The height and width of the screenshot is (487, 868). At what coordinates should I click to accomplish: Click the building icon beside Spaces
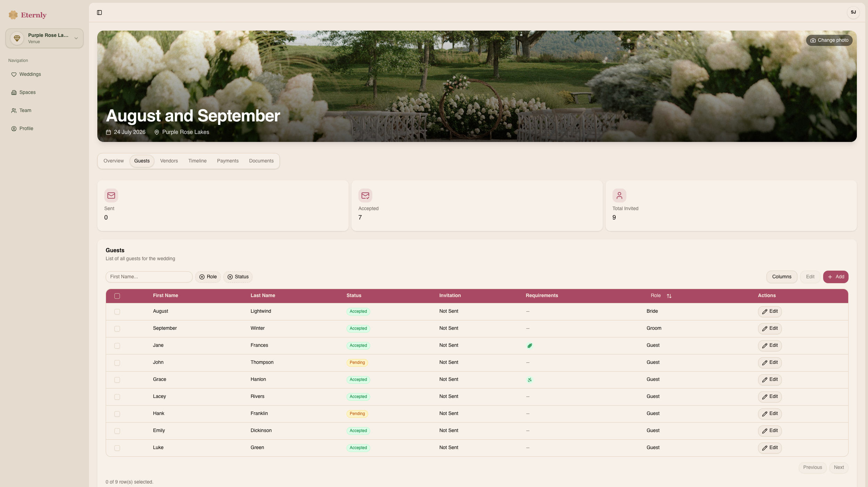(14, 93)
